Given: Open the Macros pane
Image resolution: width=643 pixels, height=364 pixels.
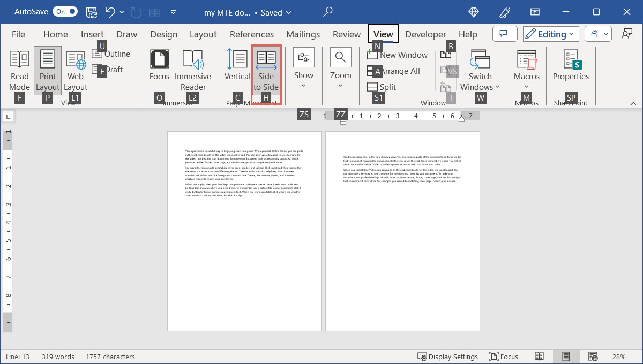Looking at the screenshot, I should click(526, 71).
